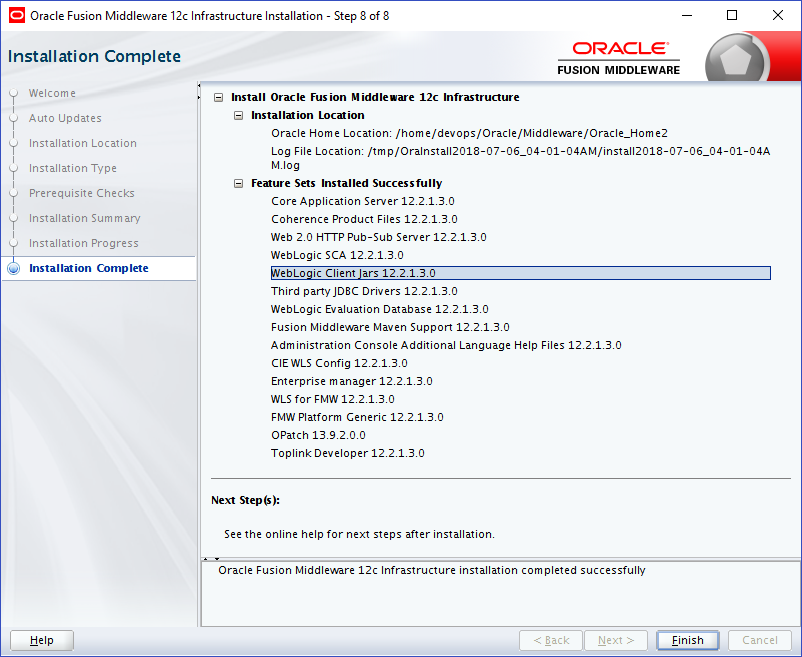Select OPatch 13.9.2.0.0 row
The width and height of the screenshot is (802, 657).
click(x=318, y=435)
